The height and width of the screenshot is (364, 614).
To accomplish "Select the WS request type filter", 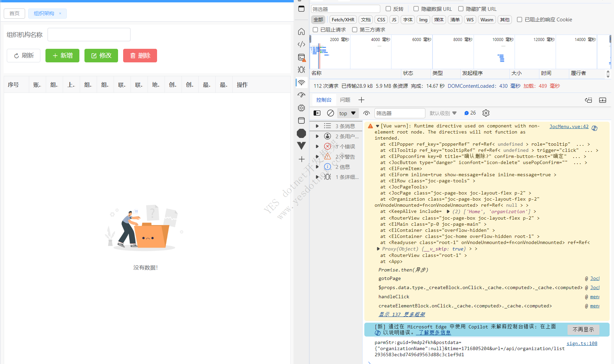I will pos(470,20).
